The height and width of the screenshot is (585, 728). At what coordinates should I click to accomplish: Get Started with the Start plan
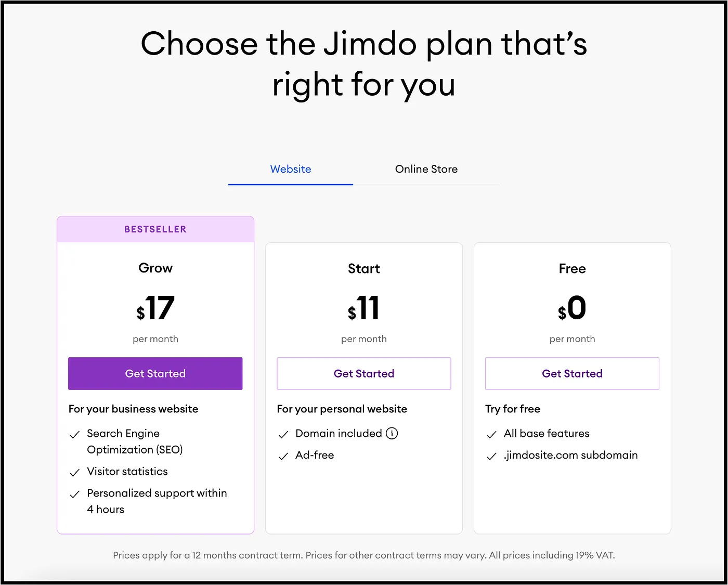[364, 373]
